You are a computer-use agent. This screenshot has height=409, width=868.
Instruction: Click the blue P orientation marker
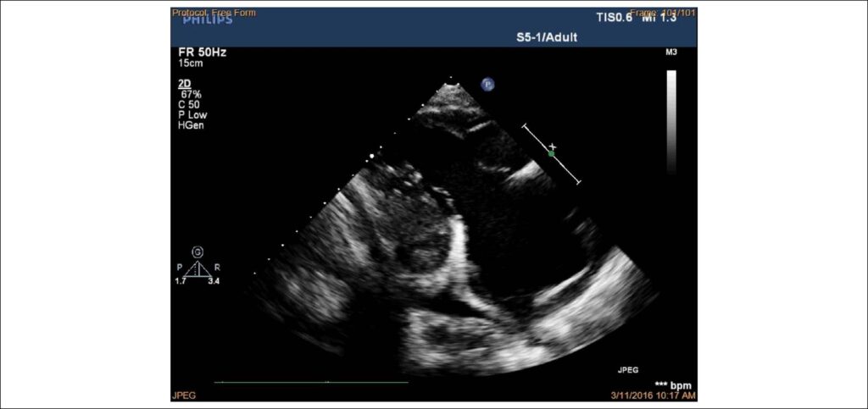point(487,85)
